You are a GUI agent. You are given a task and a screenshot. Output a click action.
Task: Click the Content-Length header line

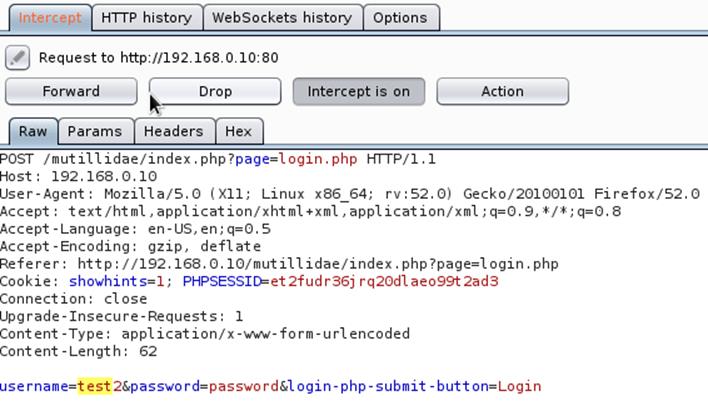[x=78, y=351]
